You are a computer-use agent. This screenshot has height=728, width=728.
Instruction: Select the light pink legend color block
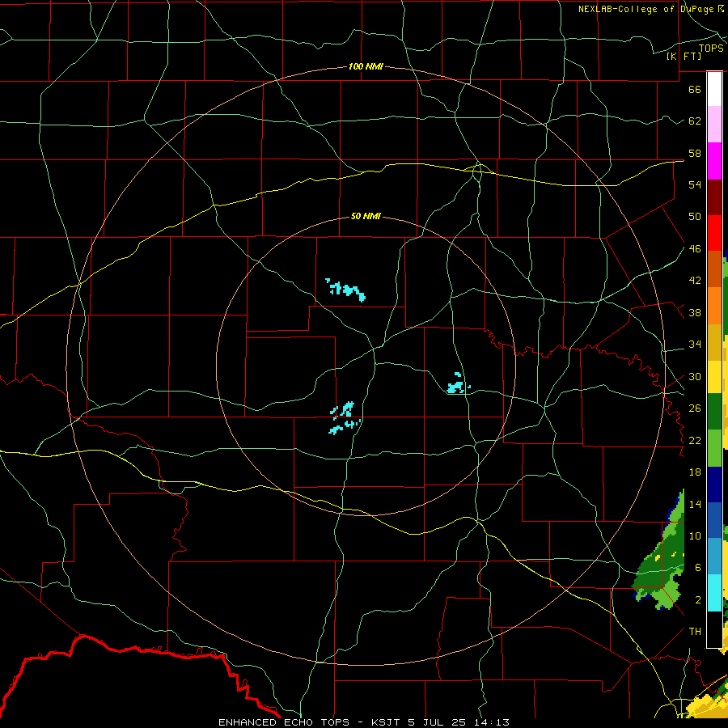(x=714, y=125)
